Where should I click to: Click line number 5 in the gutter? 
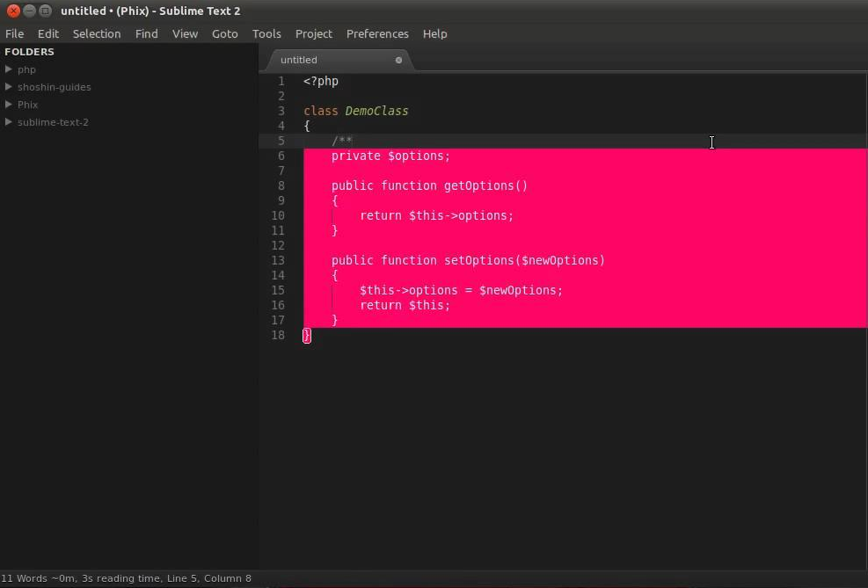pyautogui.click(x=281, y=141)
